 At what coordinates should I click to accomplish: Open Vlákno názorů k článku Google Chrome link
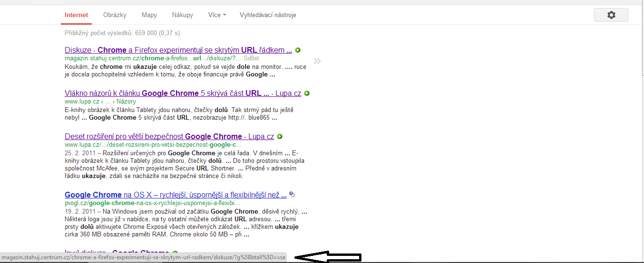(183, 93)
